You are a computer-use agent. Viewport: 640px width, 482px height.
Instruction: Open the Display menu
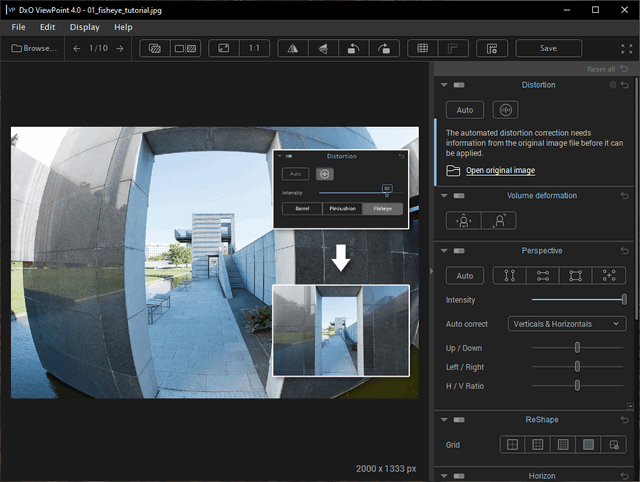[x=84, y=27]
